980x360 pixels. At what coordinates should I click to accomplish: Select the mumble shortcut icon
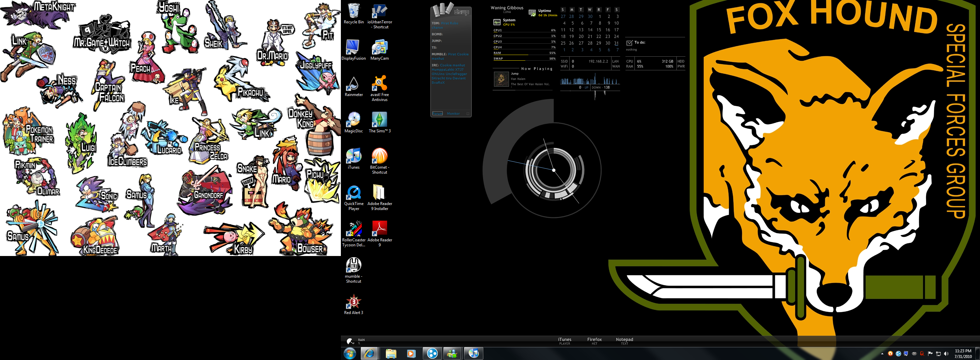(x=354, y=270)
